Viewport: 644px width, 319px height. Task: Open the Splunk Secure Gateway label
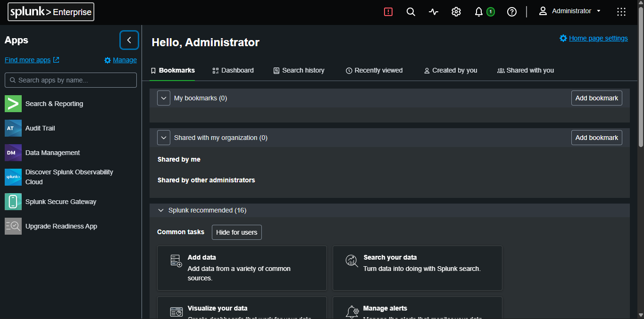coord(61,202)
